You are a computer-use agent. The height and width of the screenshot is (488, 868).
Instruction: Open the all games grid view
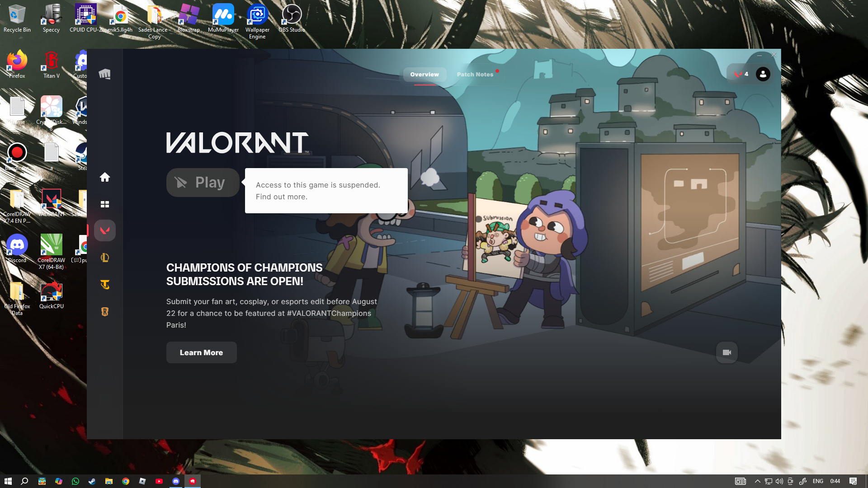tap(104, 204)
